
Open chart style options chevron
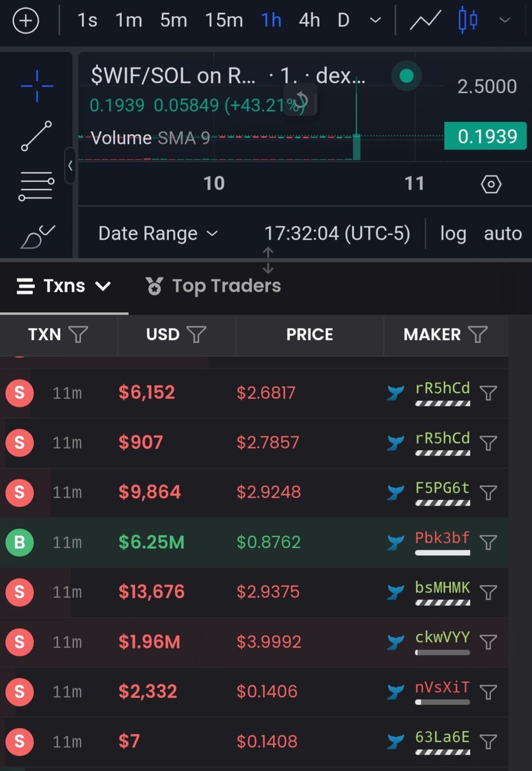click(505, 21)
